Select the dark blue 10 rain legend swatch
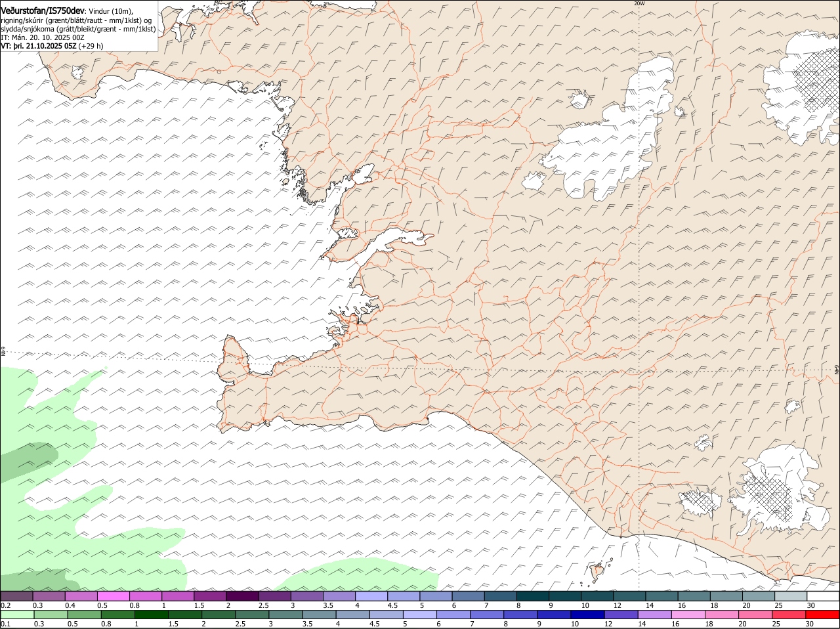Screen dimensions: 840x629 click(587, 615)
